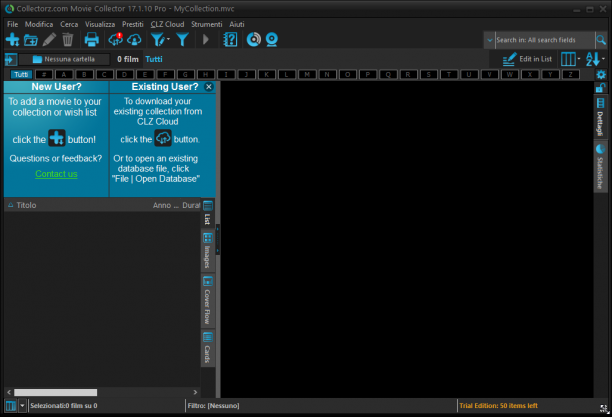Select the Tutti alphabet filter button

[x=21, y=74]
